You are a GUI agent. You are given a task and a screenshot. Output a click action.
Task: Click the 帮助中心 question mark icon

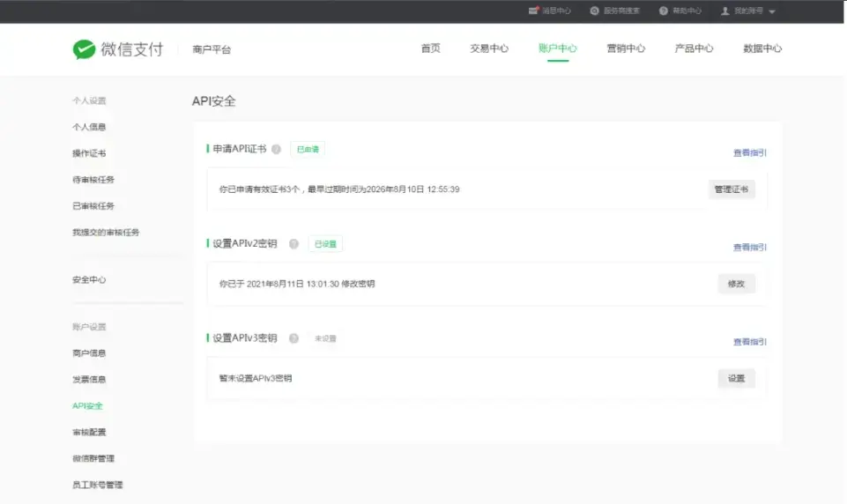pyautogui.click(x=664, y=11)
